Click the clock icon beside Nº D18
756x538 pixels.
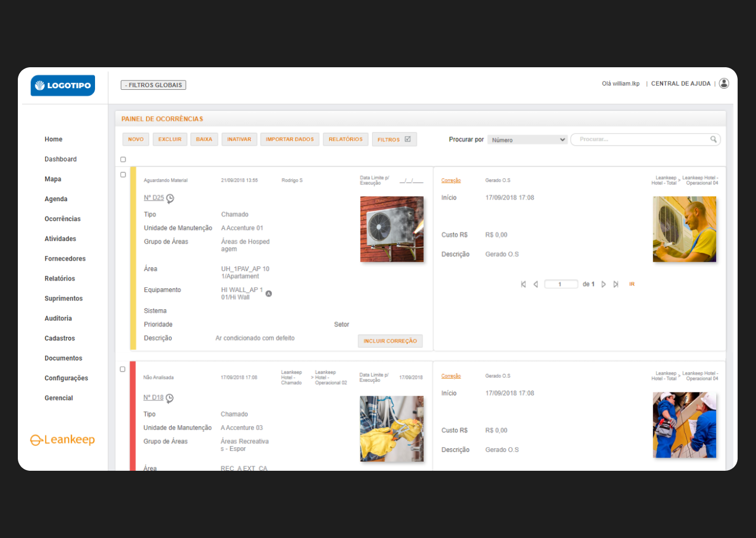(x=169, y=398)
